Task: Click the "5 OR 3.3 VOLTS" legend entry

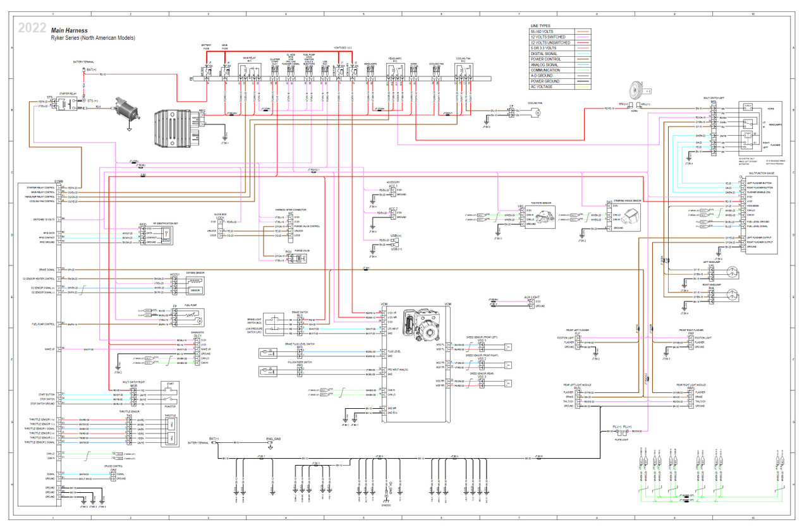Action: point(544,48)
